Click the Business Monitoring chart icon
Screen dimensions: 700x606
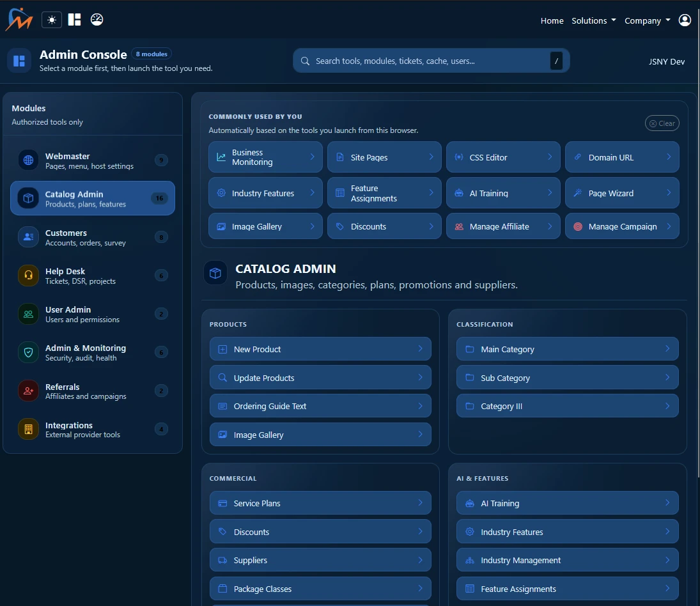coord(221,157)
